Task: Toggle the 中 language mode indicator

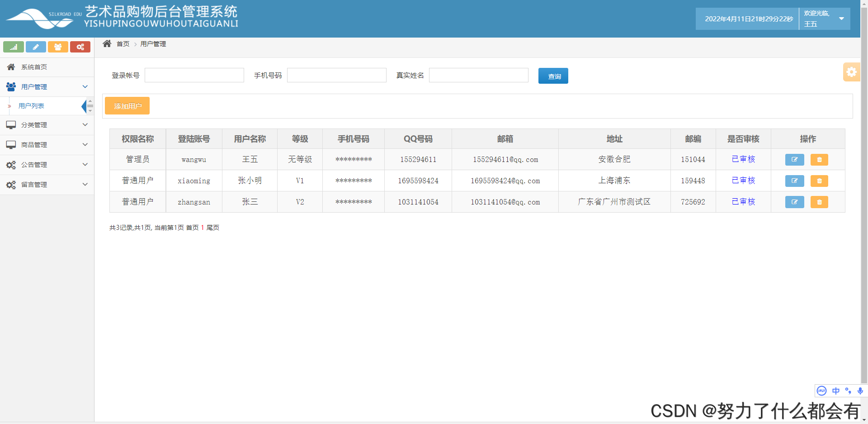Action: coord(835,391)
